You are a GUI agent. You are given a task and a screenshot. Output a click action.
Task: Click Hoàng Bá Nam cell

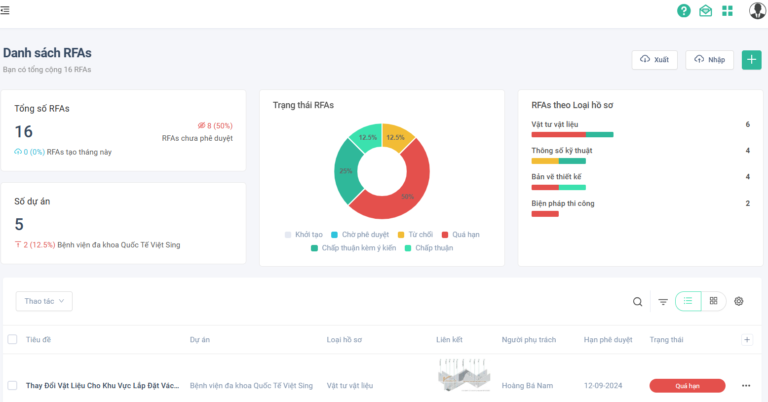click(527, 386)
